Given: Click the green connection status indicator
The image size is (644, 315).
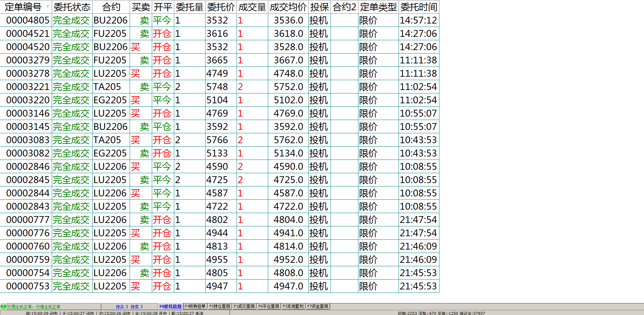Looking at the screenshot, I should pyautogui.click(x=3, y=306).
